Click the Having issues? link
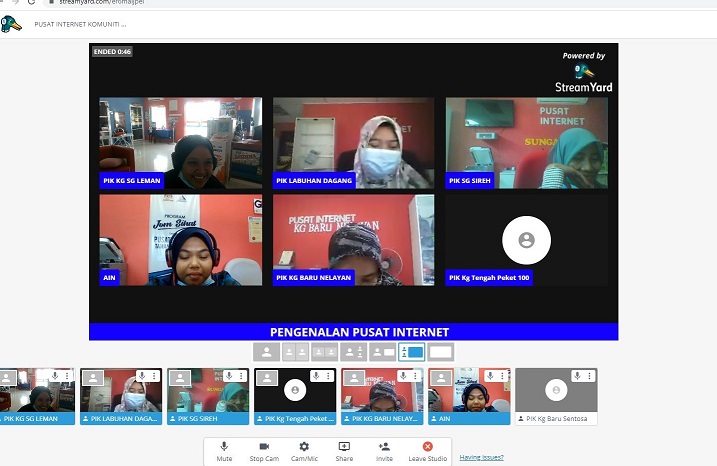The width and height of the screenshot is (717, 466). [481, 457]
